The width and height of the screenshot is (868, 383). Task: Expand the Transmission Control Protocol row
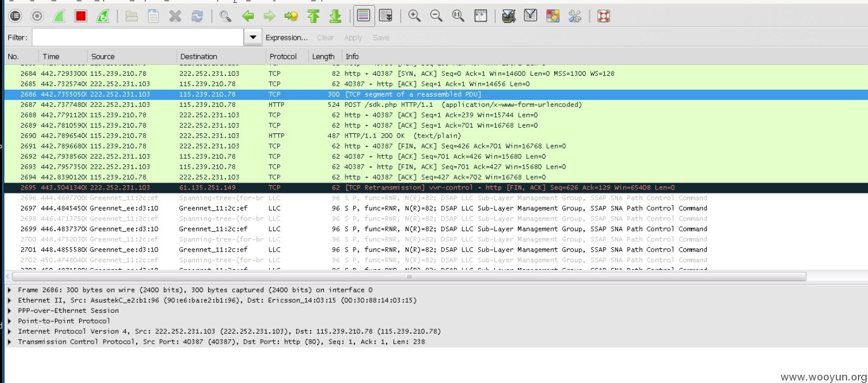coord(9,341)
